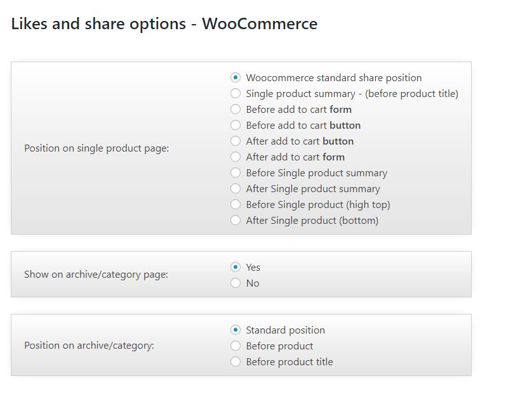Click the Show on archive/category page label
Viewport: 532px width, 402px height.
tap(96, 275)
